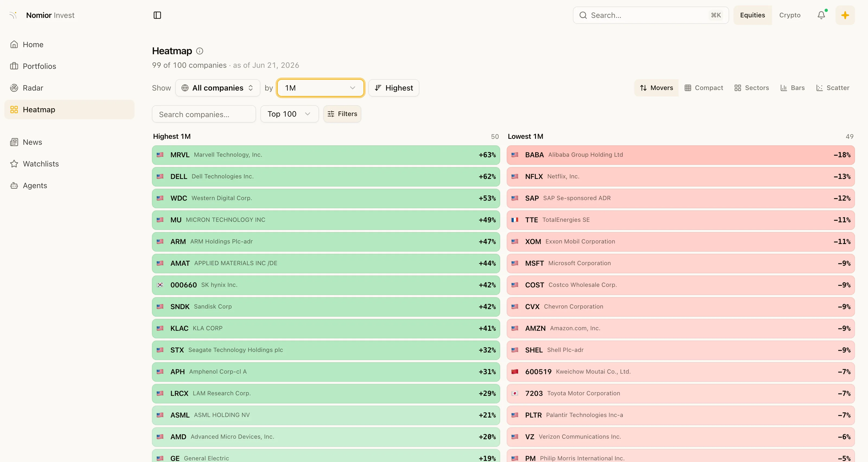Go to Home in sidebar
Viewport: 868px width, 462px height.
tap(69, 44)
